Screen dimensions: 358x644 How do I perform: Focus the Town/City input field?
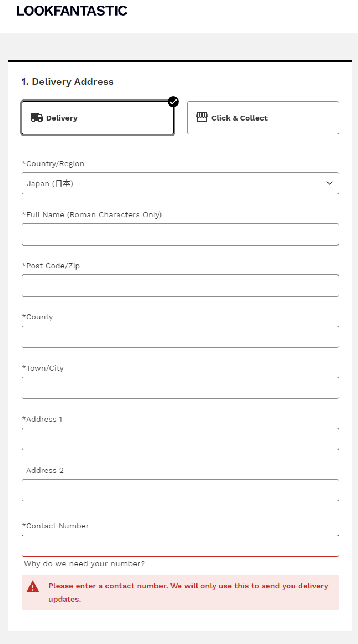click(180, 388)
